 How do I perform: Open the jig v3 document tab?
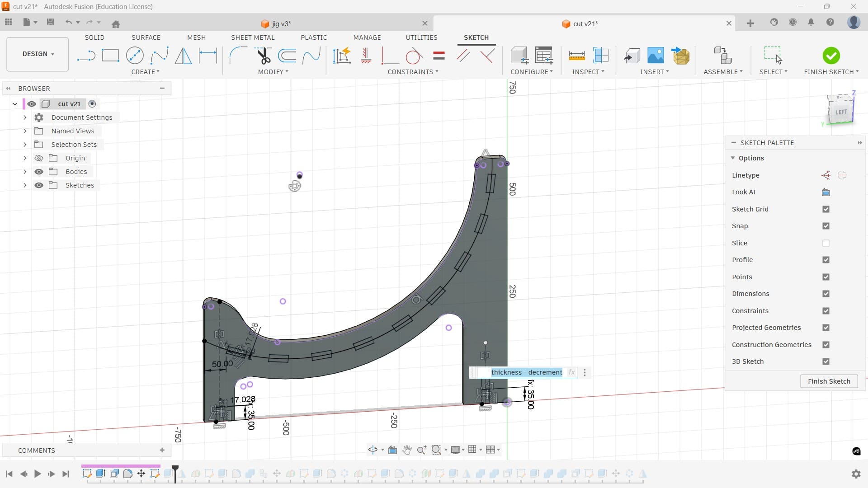281,24
